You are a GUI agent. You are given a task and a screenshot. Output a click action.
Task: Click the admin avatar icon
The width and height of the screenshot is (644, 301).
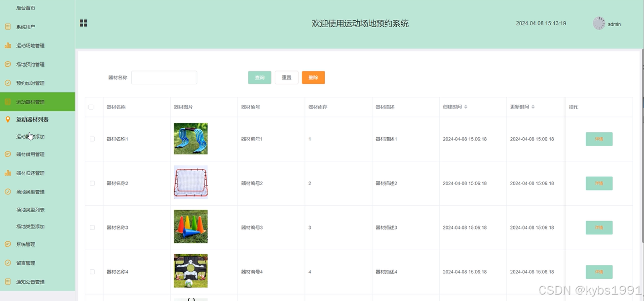point(599,23)
